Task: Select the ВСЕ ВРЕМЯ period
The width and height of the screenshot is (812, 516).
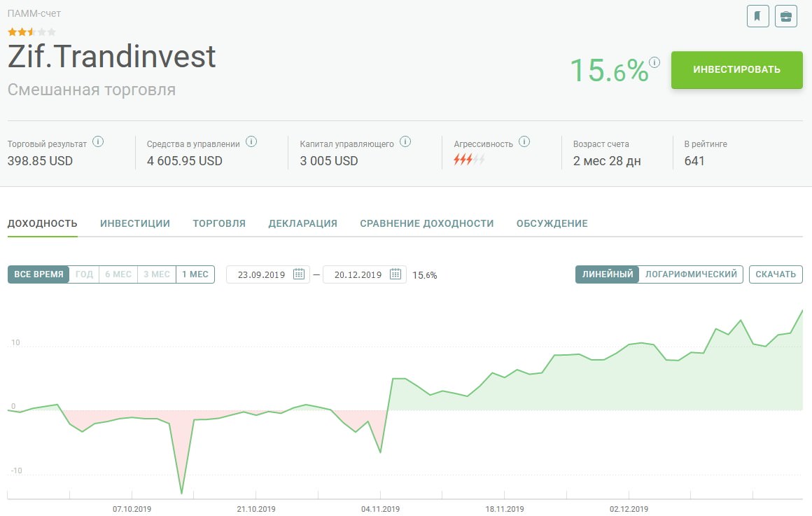Action: [x=38, y=274]
